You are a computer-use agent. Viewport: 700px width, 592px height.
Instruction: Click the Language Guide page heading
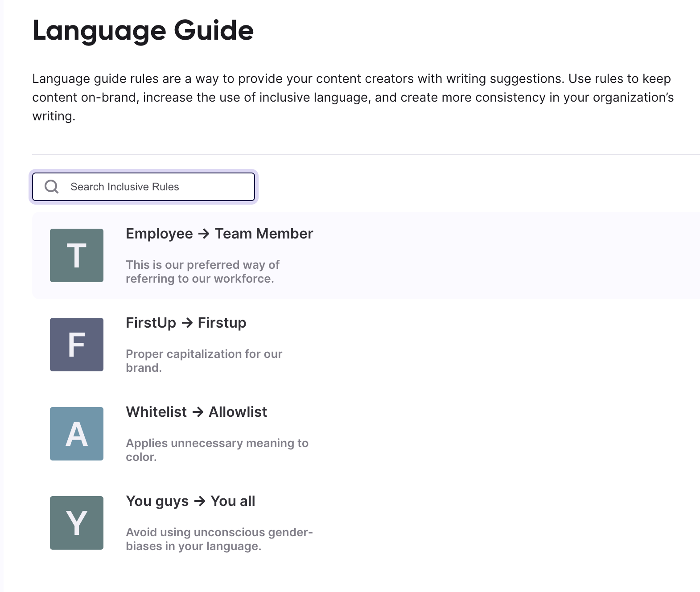[143, 31]
